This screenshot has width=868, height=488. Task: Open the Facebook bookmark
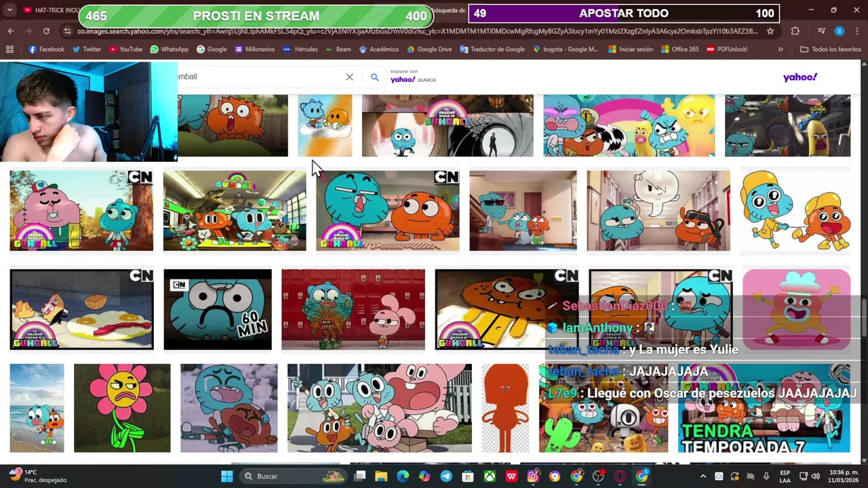(47, 49)
